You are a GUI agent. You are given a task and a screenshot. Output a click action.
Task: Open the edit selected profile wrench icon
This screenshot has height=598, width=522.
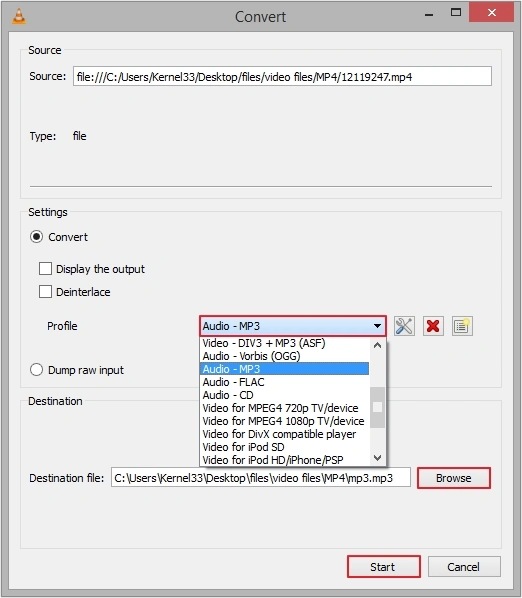[404, 326]
